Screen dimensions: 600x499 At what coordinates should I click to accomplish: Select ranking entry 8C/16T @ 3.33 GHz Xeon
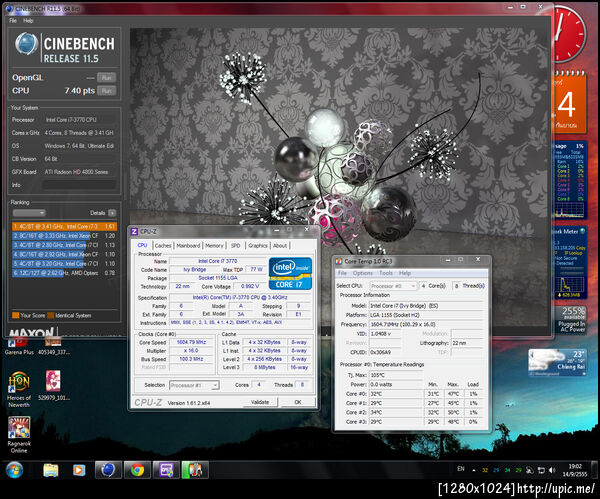click(64, 236)
